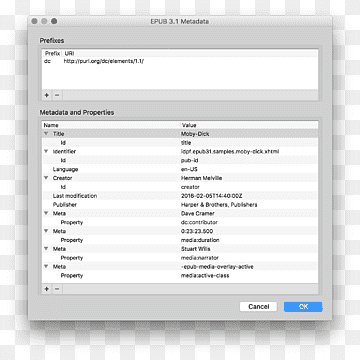Select the Language metadata row
360x360 pixels.
(x=180, y=169)
